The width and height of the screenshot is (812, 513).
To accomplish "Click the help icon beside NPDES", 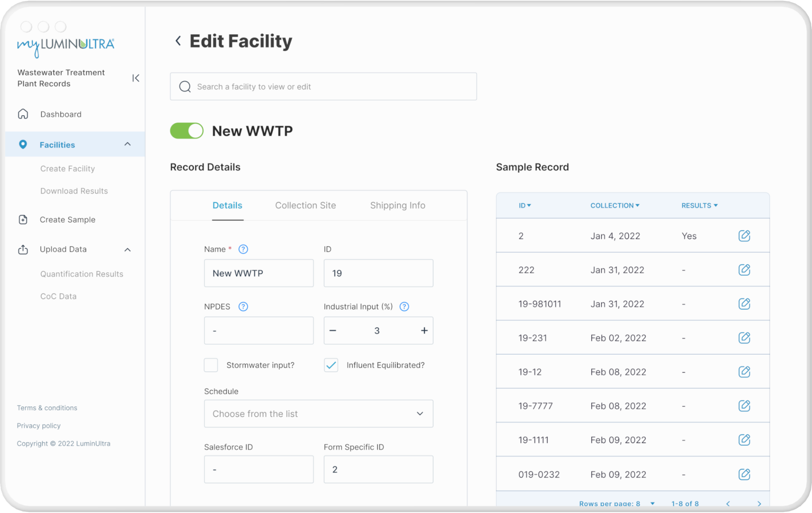I will tap(243, 307).
